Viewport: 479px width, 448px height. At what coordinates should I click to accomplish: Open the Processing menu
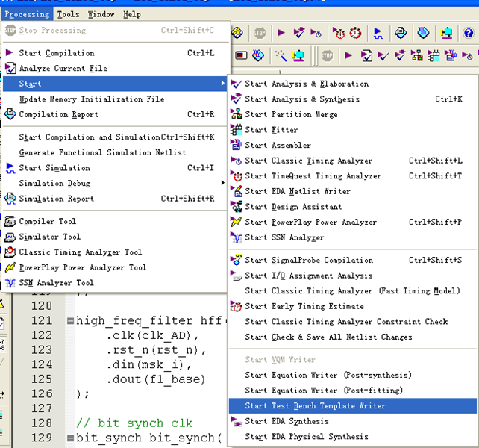27,14
